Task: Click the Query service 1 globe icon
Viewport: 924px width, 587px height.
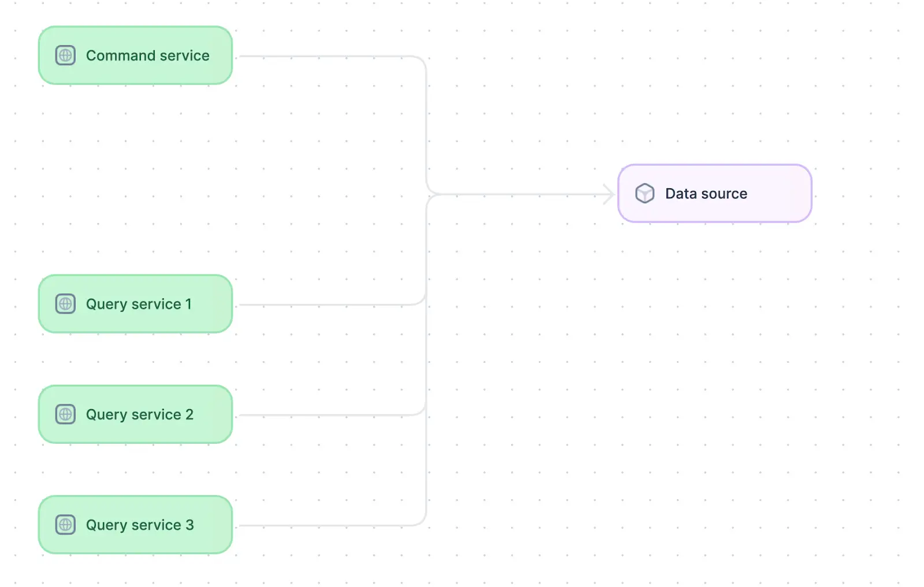Action: click(x=65, y=304)
